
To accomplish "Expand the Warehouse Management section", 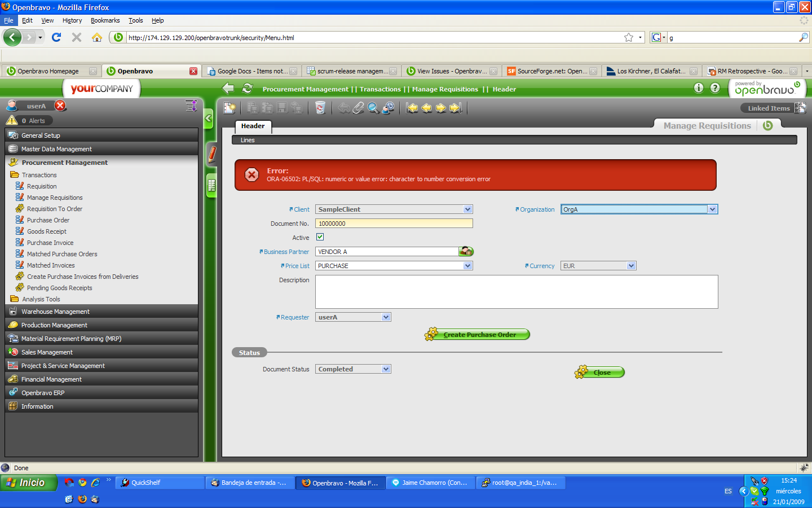I will (101, 312).
